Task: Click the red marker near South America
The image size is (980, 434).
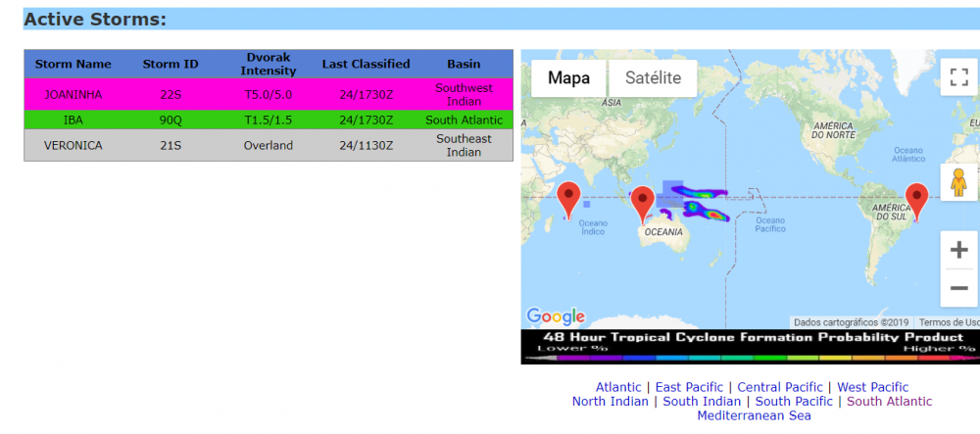Action: (917, 199)
